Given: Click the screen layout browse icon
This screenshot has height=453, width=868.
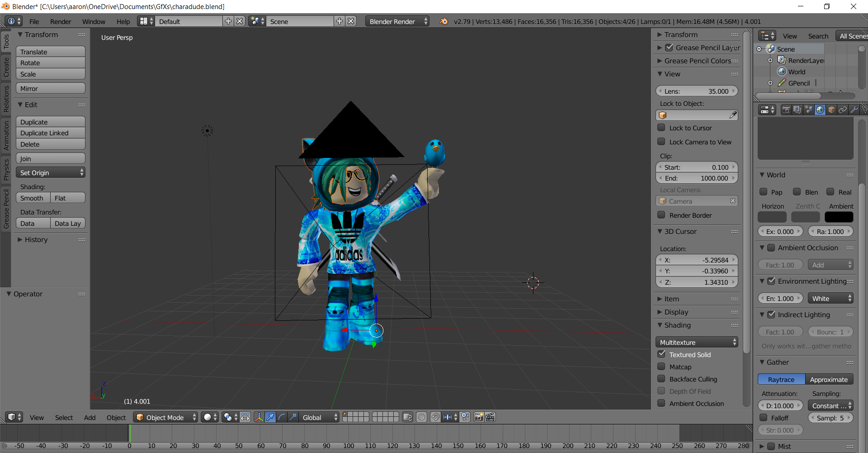Looking at the screenshot, I should [x=146, y=21].
